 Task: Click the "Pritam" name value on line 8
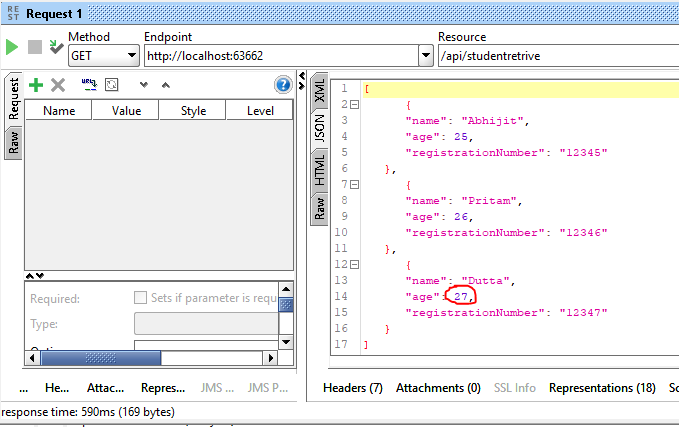coord(489,201)
